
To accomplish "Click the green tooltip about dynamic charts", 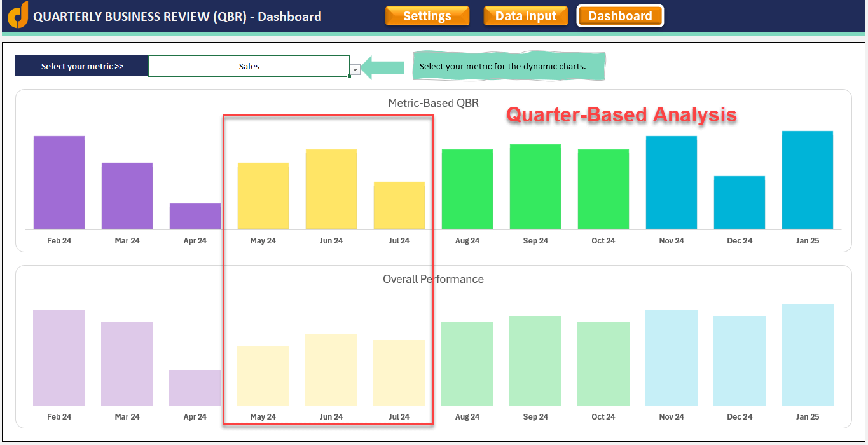I will pos(509,65).
